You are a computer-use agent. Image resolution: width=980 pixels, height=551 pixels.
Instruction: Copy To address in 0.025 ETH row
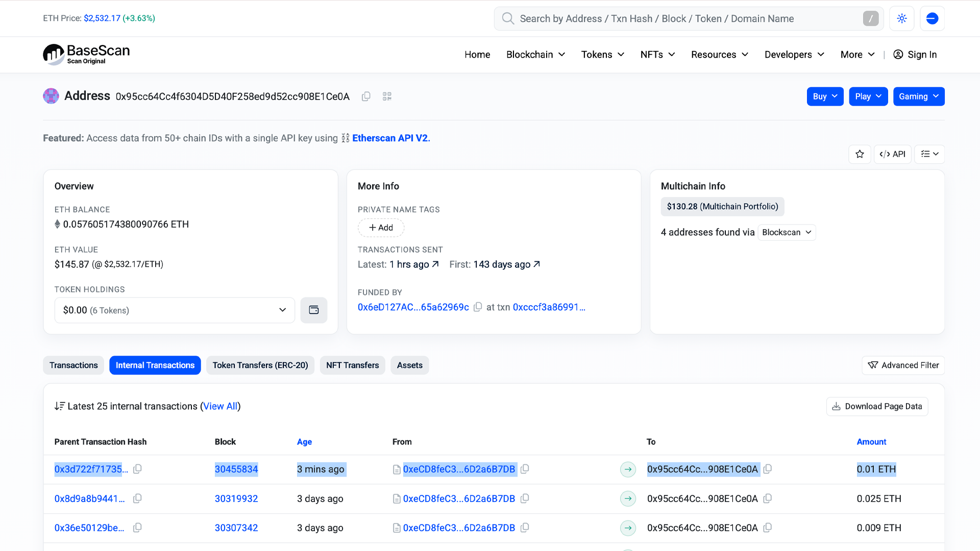[767, 498]
